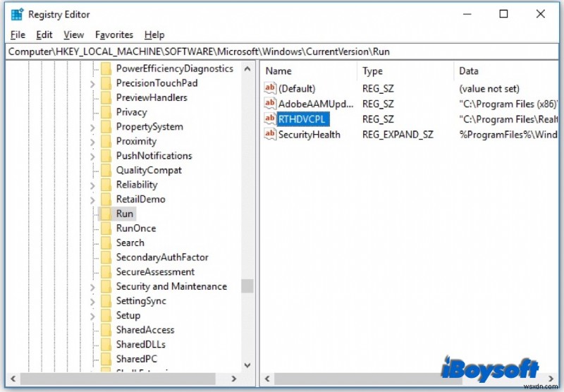Click the Security and Maintenance folder icon
This screenshot has height=392, width=564.
[x=106, y=286]
